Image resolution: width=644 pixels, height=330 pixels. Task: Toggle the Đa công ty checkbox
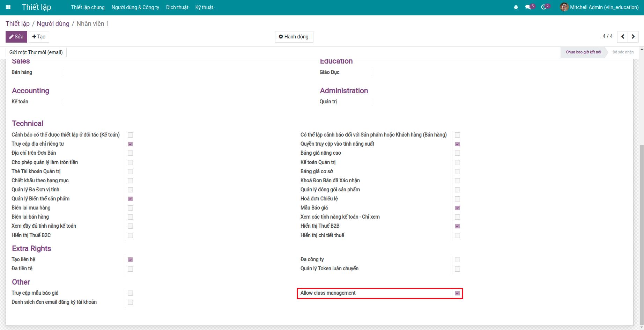pos(457,260)
